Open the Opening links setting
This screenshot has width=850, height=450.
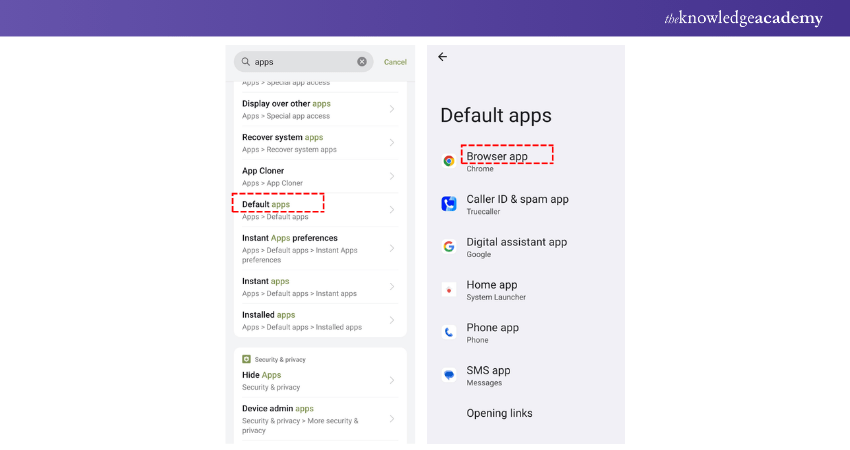[x=499, y=413]
